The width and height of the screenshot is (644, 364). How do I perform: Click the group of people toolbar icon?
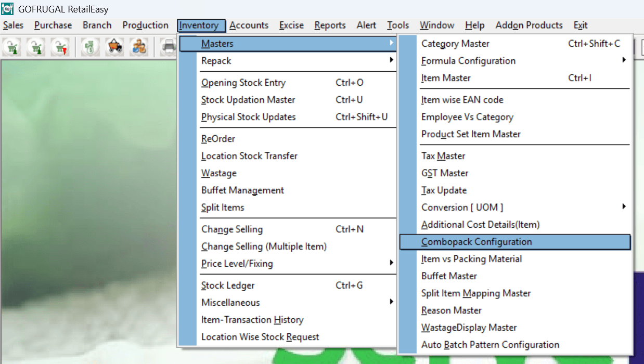(139, 47)
